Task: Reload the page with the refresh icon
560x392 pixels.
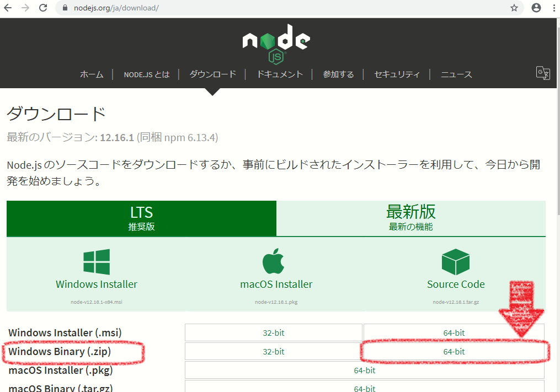Action: click(43, 8)
